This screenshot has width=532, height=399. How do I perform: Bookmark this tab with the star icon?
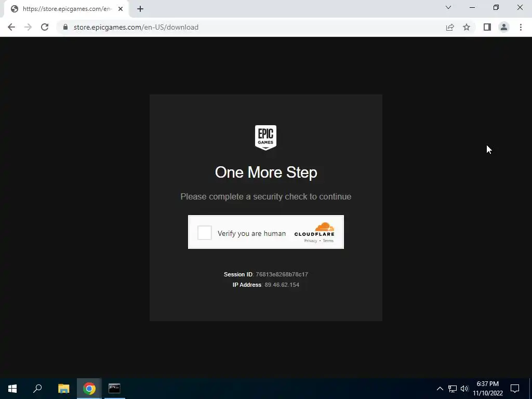coord(467,27)
